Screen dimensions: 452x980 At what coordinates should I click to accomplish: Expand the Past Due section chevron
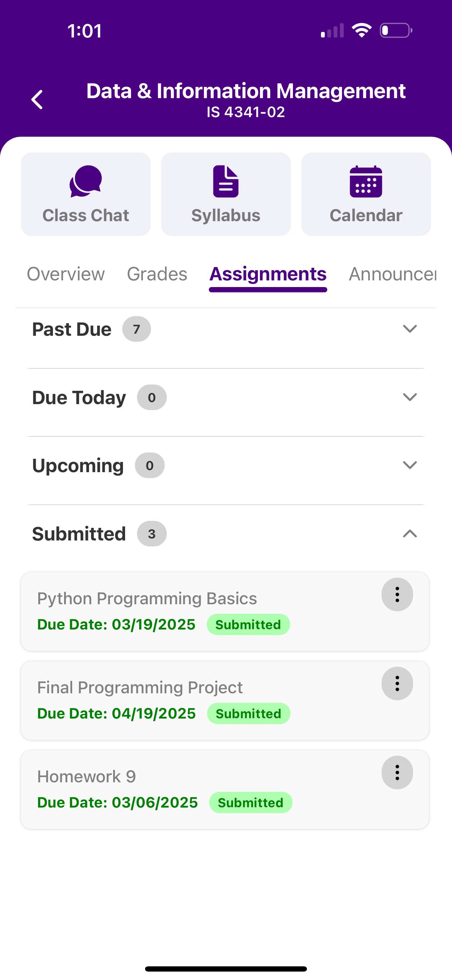[x=410, y=329]
